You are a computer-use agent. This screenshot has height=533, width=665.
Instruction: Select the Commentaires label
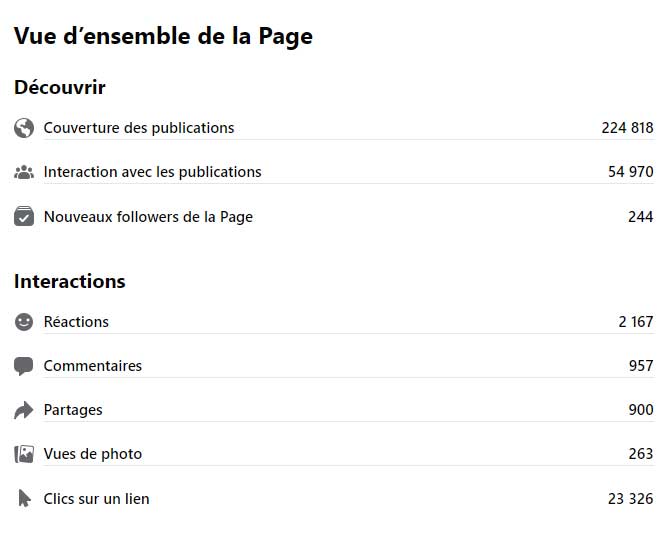[x=92, y=366]
